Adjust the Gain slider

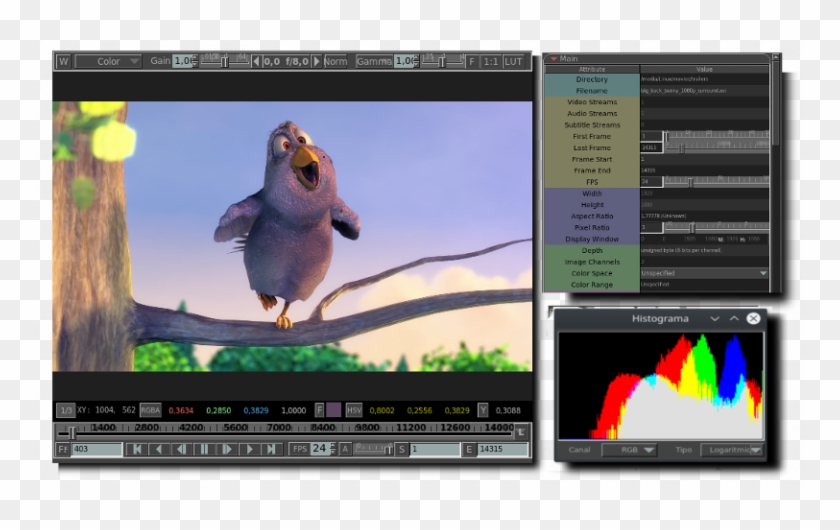225,61
